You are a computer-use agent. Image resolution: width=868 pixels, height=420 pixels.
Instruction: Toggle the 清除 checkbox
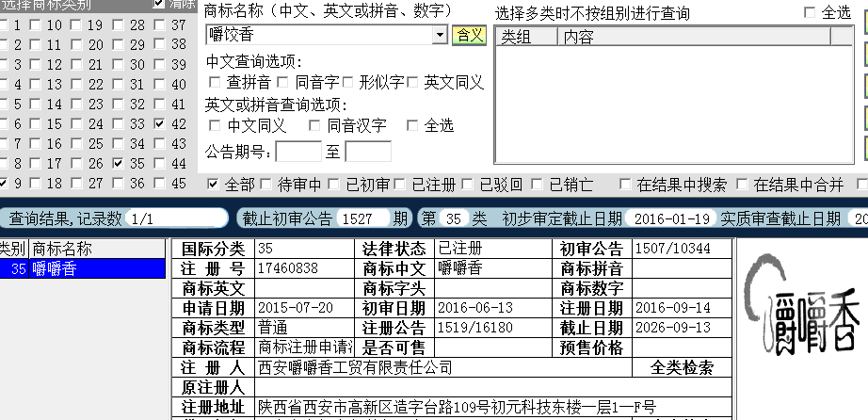click(x=159, y=4)
